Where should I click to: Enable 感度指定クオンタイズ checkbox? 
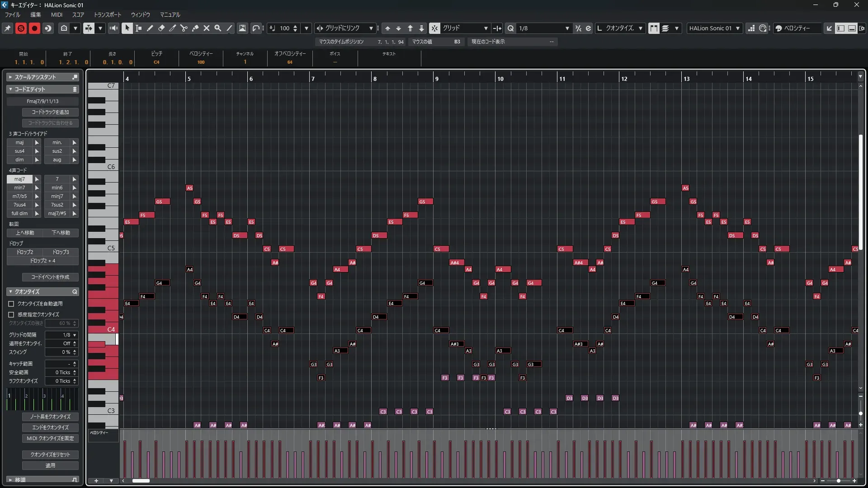tap(11, 314)
